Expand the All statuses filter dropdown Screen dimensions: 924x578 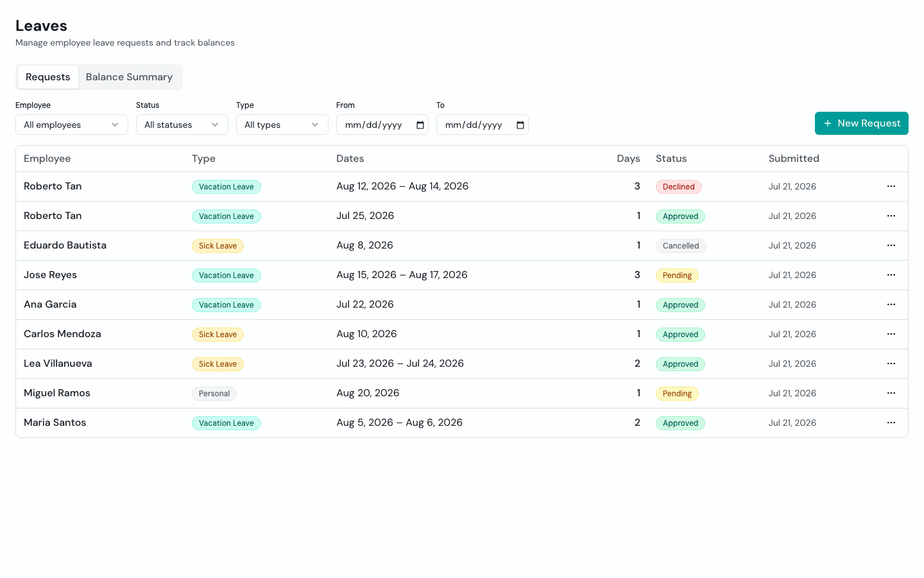point(182,125)
